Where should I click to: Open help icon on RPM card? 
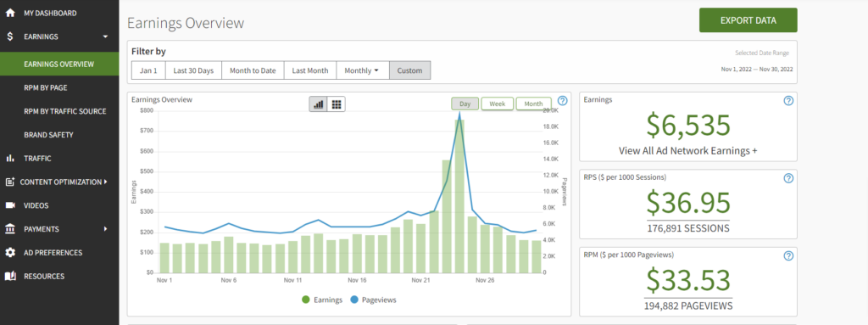[x=789, y=255]
